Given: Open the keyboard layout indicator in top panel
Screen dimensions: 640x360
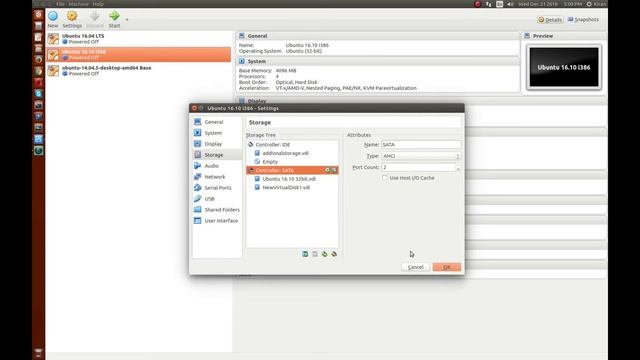Looking at the screenshot, I should pyautogui.click(x=499, y=4).
